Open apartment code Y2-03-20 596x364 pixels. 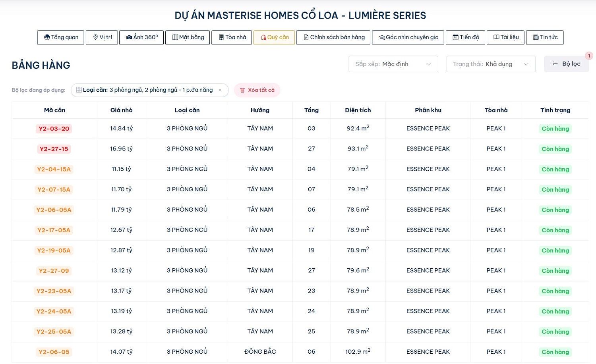click(54, 129)
